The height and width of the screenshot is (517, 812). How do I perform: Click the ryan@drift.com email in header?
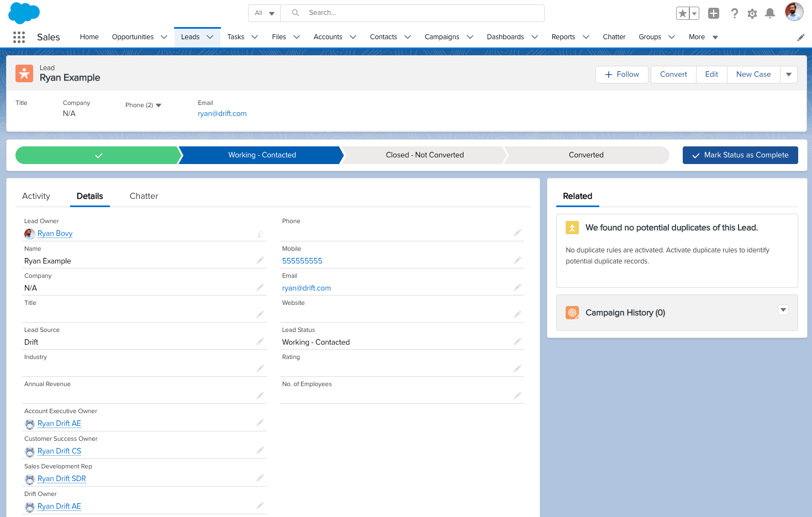pyautogui.click(x=222, y=113)
